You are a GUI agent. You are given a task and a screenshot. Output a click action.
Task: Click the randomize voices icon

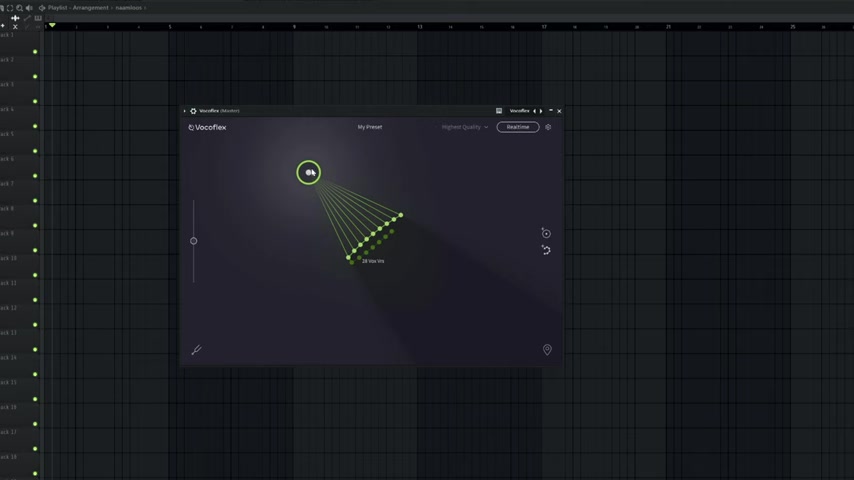[546, 250]
